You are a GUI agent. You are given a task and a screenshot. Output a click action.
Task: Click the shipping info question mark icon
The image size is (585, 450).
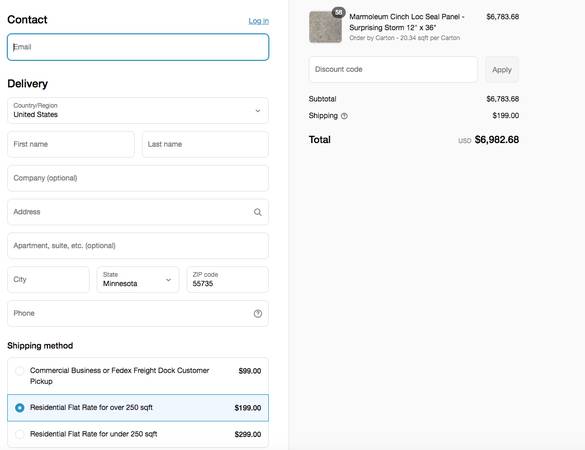344,116
